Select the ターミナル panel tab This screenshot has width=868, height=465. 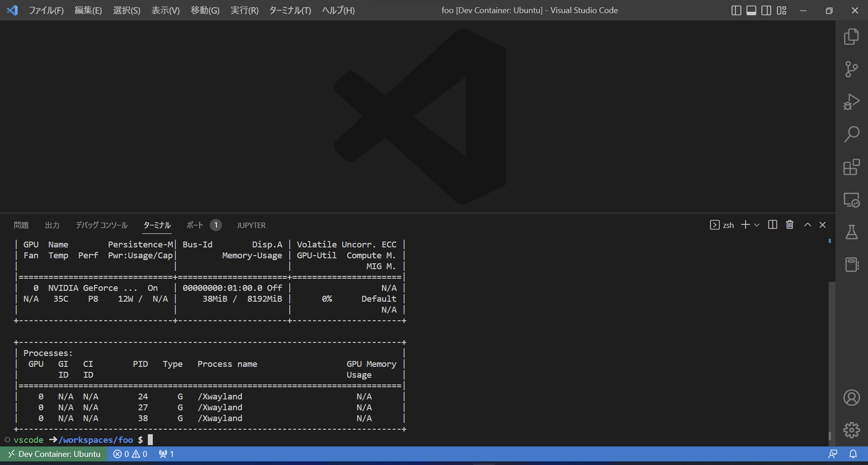(x=157, y=225)
